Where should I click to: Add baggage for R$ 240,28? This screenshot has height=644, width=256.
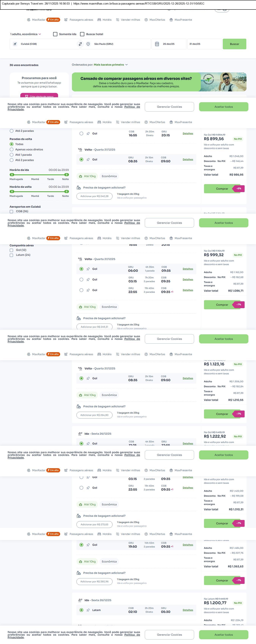point(94,196)
